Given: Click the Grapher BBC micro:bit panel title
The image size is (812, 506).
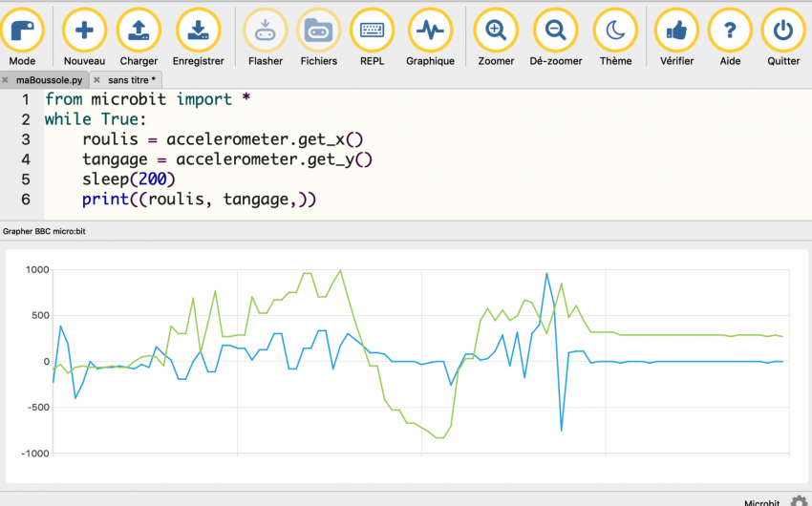Looking at the screenshot, I should point(44,231).
